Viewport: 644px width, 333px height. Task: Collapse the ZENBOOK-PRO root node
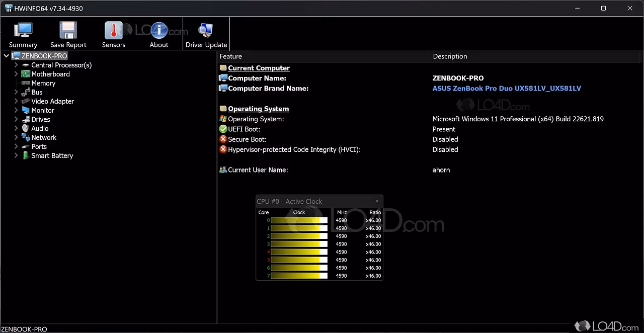click(x=7, y=56)
